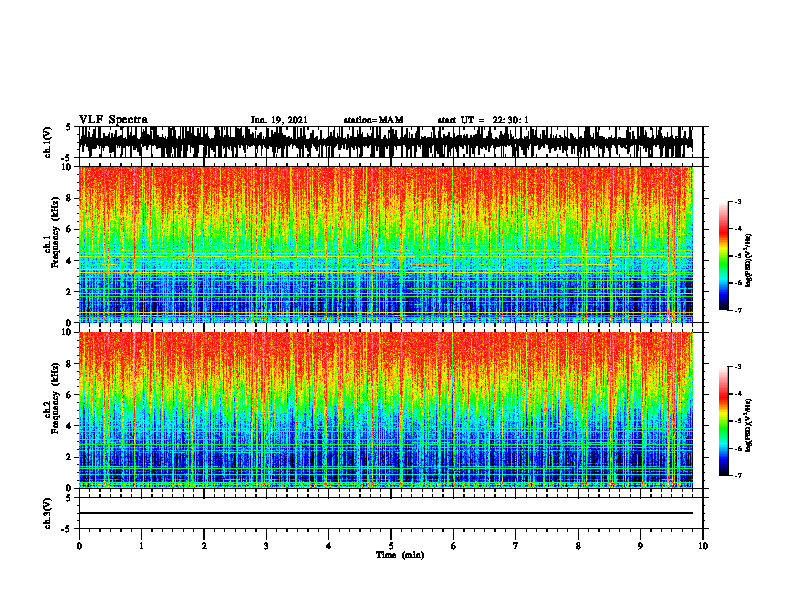
Task: Click the ch.2 color bar "-3" label
Action: click(738, 367)
